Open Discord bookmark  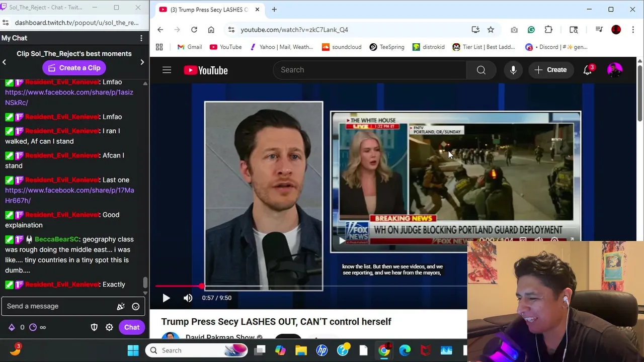pyautogui.click(x=556, y=47)
